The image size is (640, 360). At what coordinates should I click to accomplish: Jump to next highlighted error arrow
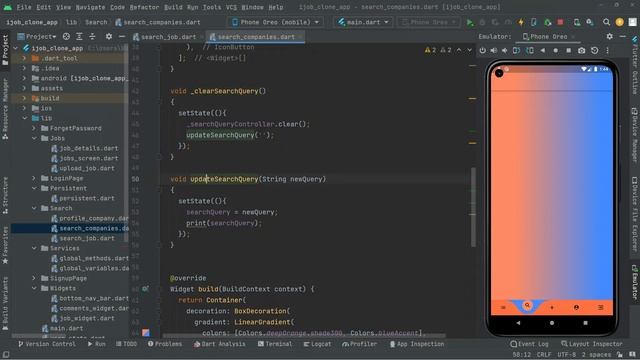(x=469, y=50)
